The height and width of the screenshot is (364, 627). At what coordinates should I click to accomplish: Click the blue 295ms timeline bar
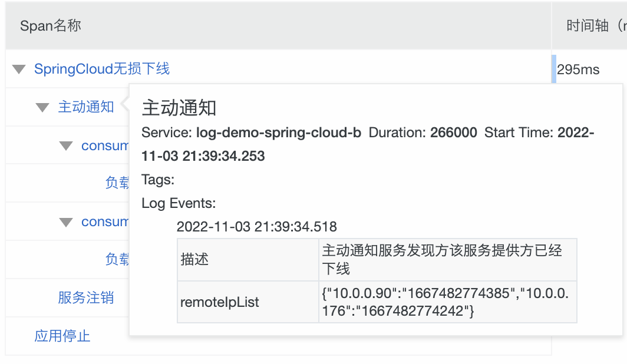coord(554,69)
